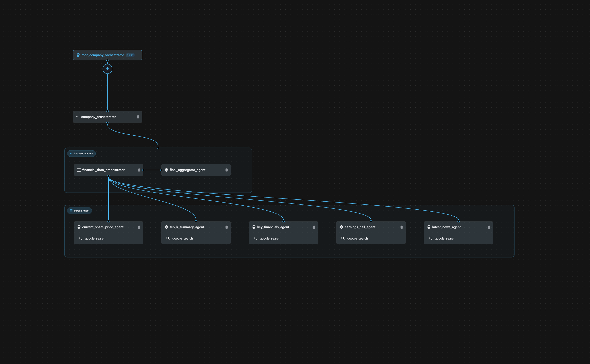Click the ParallelAgent group label

coord(80,210)
